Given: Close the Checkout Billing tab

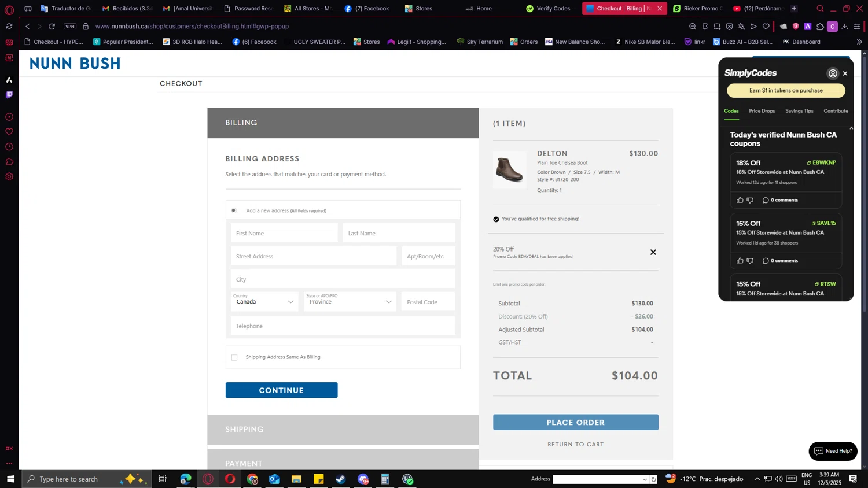Looking at the screenshot, I should click(660, 9).
